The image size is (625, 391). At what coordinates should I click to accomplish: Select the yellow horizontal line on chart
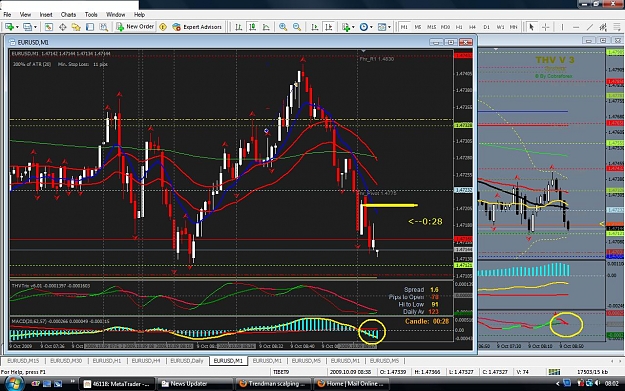(x=390, y=206)
